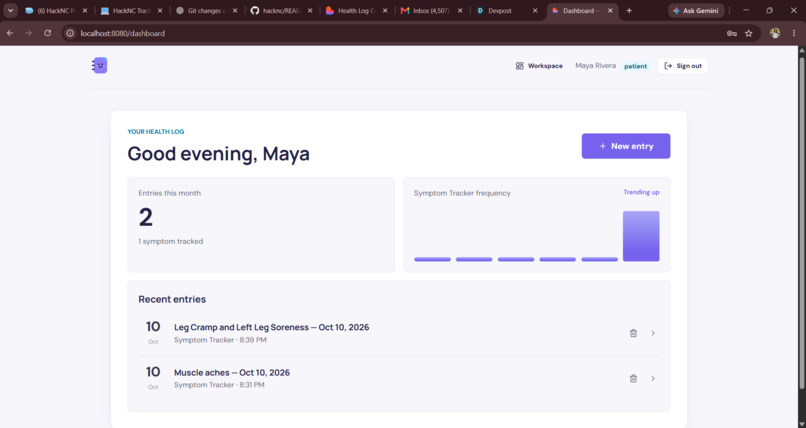Click the patient role badge
Viewport: 806px width, 428px height.
pos(635,66)
